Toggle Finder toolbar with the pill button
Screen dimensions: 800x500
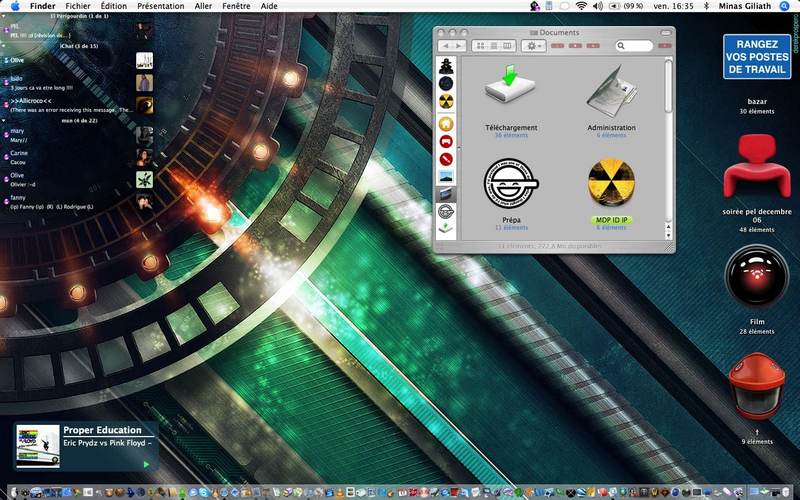point(666,33)
